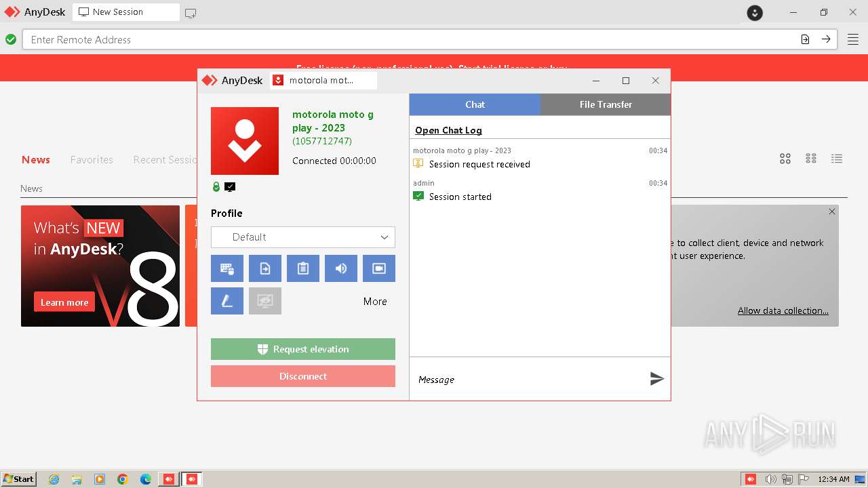Toggle session recording permission
Viewport: 868px width, 488px height.
[379, 268]
